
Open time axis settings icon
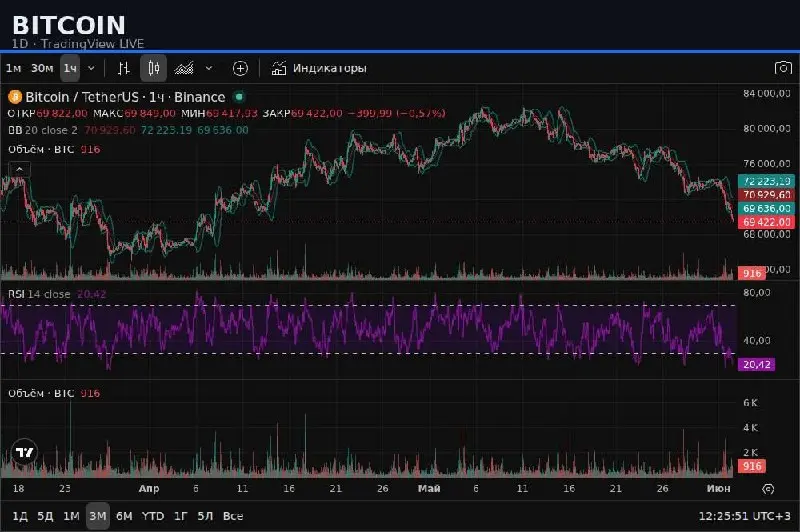point(768,489)
